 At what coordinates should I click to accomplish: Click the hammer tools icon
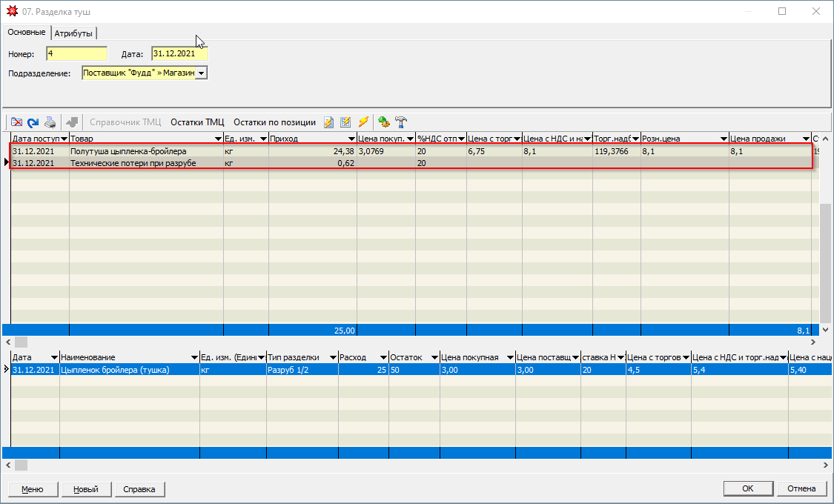(401, 122)
